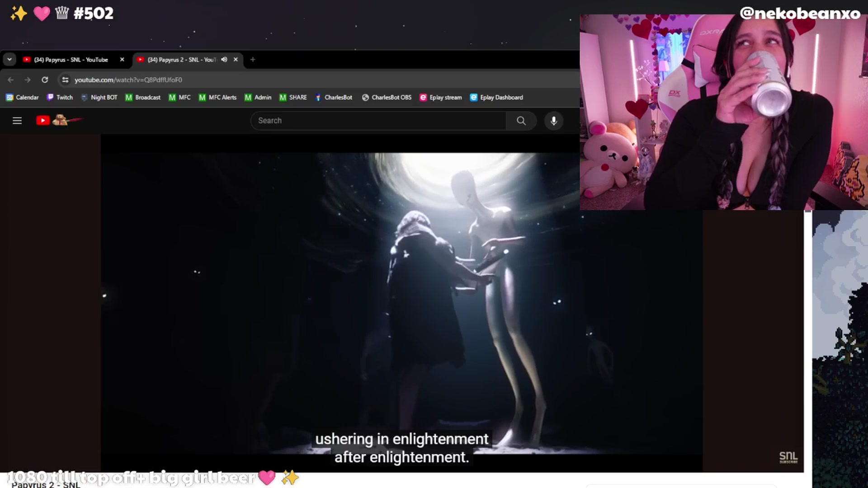Switch to the Papyrus 2 - SNL tab

(182, 60)
